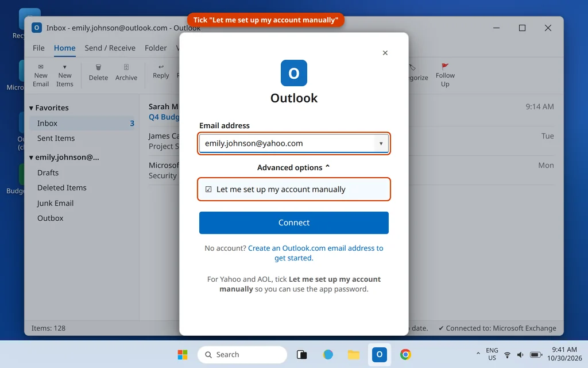The width and height of the screenshot is (588, 368).
Task: Open the Send / Receive tab
Action: (x=110, y=48)
